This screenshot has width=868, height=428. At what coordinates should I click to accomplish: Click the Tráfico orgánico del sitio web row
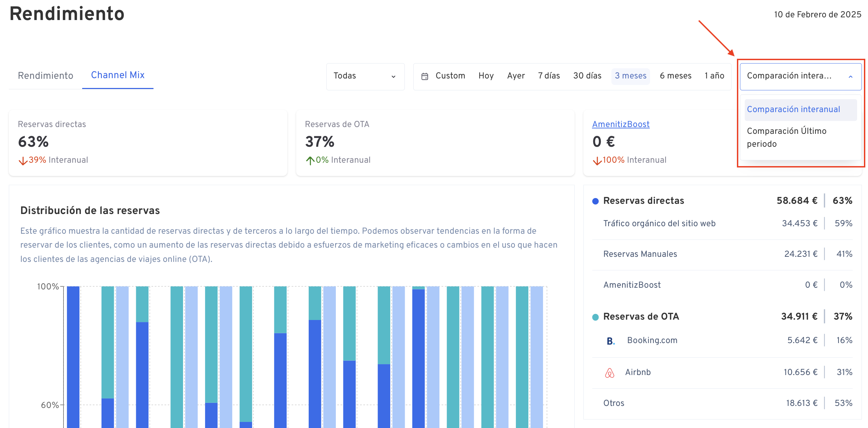pos(722,224)
